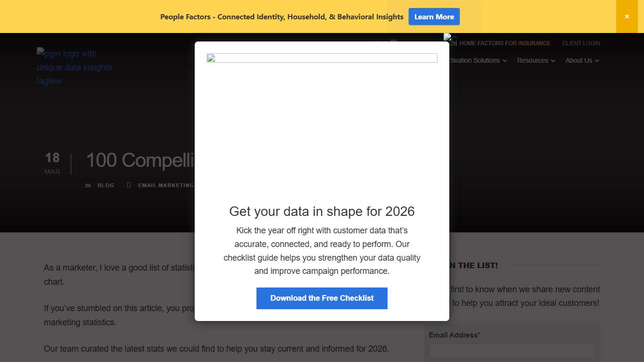The width and height of the screenshot is (644, 362).
Task: Click the Learn More banner button
Action: [434, 16]
